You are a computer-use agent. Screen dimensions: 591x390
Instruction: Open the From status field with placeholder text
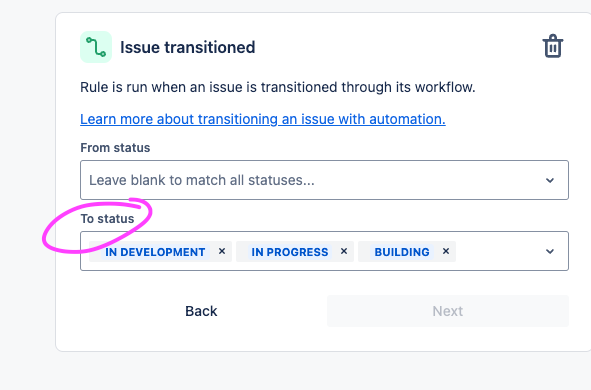324,180
